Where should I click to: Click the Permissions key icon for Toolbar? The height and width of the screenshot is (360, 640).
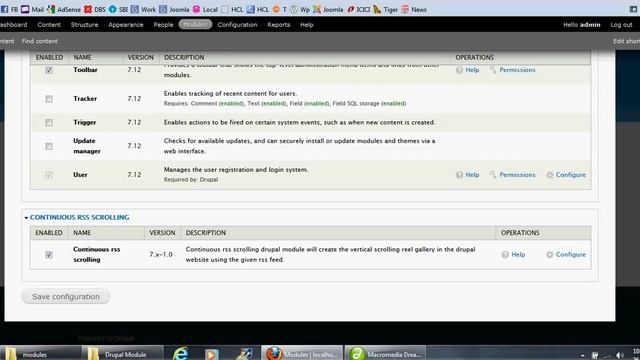pyautogui.click(x=493, y=70)
